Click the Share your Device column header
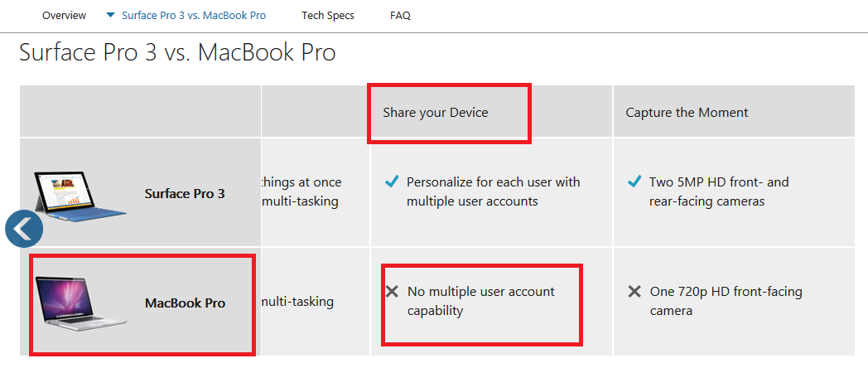Image resolution: width=868 pixels, height=373 pixels. (436, 113)
